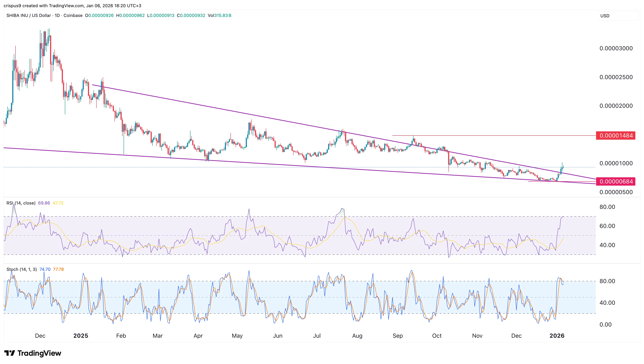Viewport: 644px width, 364px height.
Task: Click the close value C0.00000932
Action: point(191,15)
